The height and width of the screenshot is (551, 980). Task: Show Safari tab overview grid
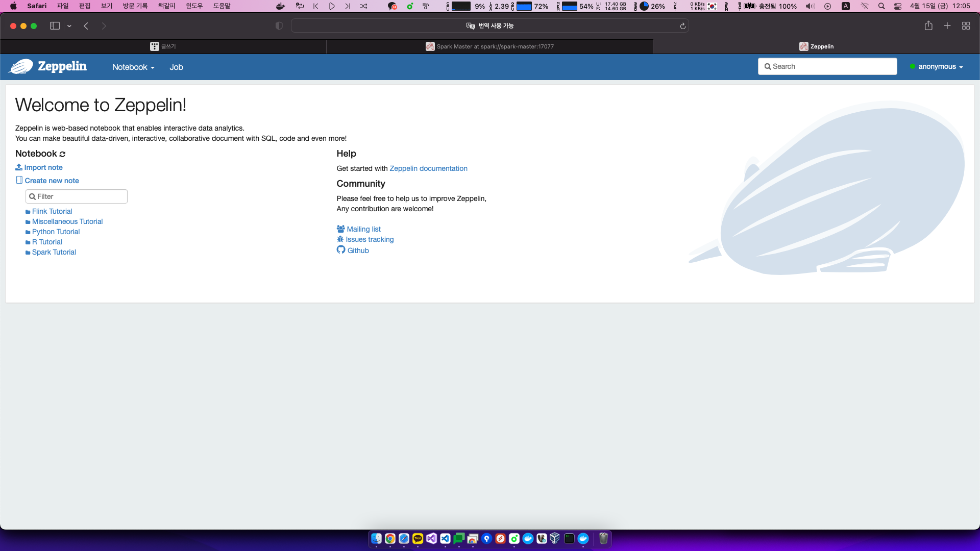(966, 26)
